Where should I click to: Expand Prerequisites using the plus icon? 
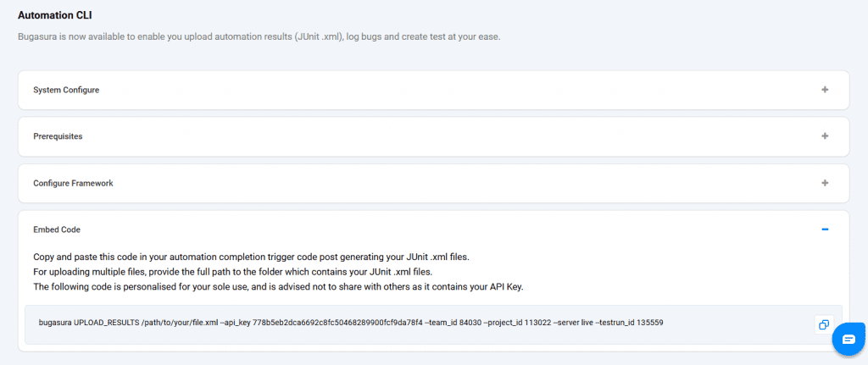[x=824, y=136]
